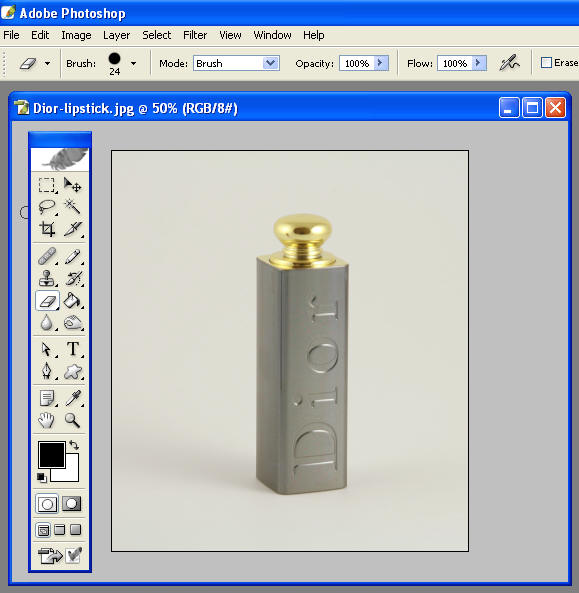Switch to Quick Mask mode
Viewport: 579px width, 593px height.
71,504
